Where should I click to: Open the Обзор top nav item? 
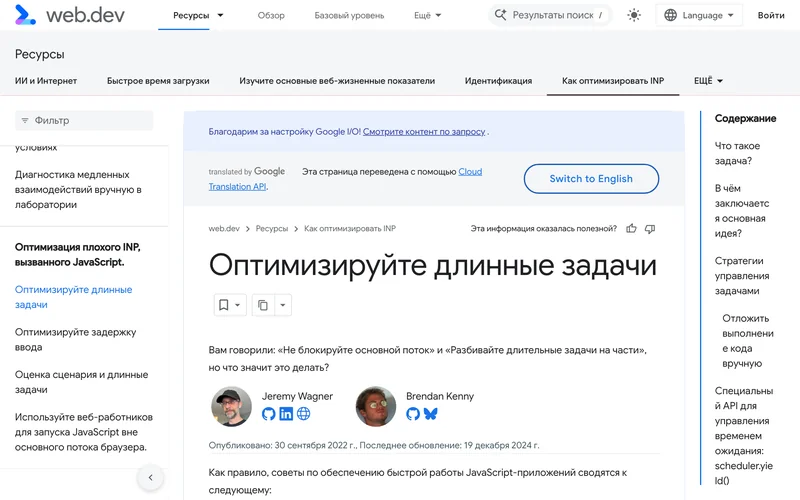click(271, 15)
